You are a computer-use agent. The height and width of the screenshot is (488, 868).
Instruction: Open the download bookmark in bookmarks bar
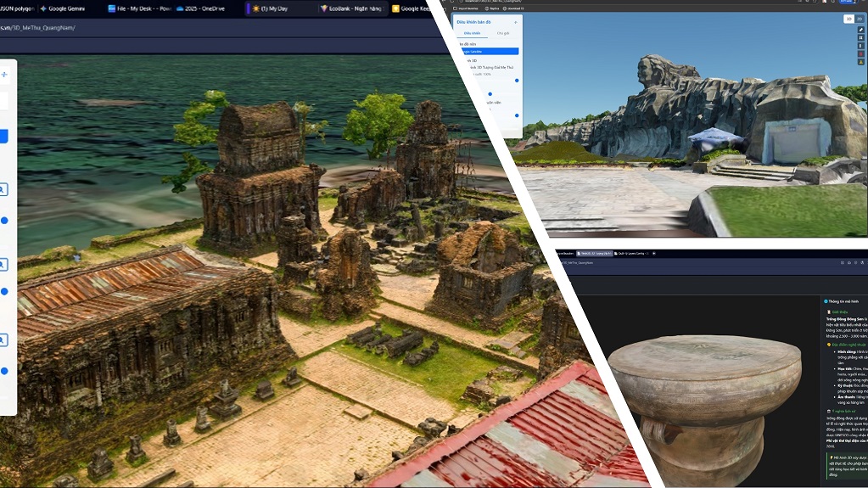(x=513, y=8)
